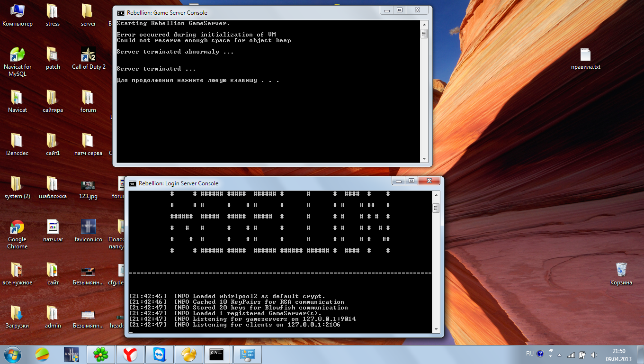
Task: Open Login Server Console window system menu
Action: [133, 183]
